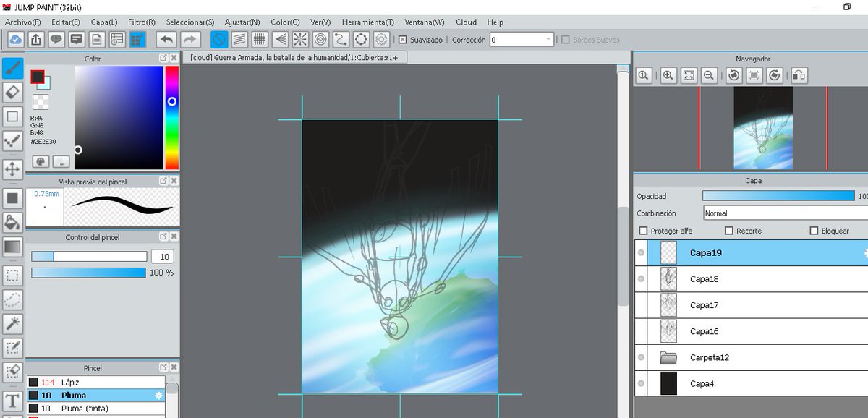Screen dimensions: 868x418
Task: Undock the Color panel
Action: click(164, 58)
